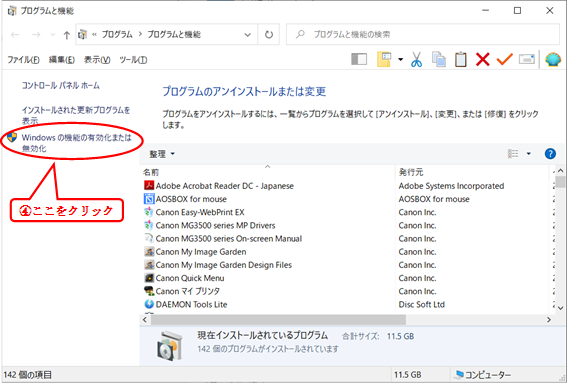The image size is (567, 383).
Task: Click the プログラムと機能の検索 search field
Action: [423, 34]
